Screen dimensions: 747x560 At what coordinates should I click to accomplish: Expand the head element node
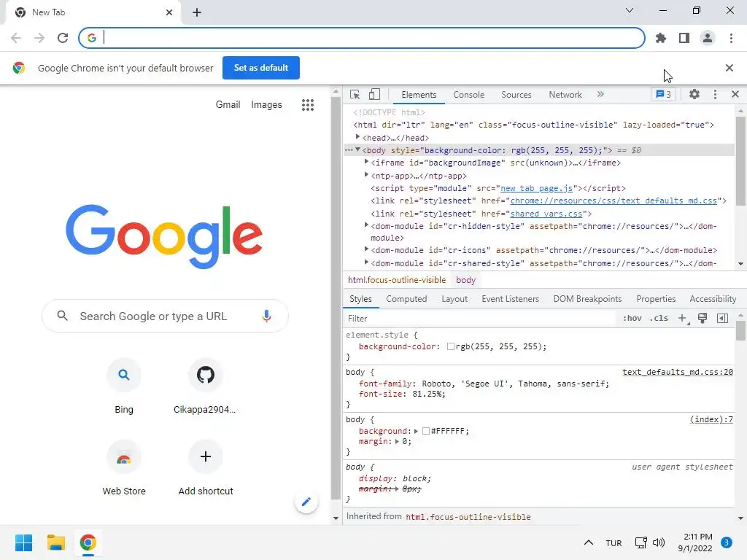click(x=357, y=137)
